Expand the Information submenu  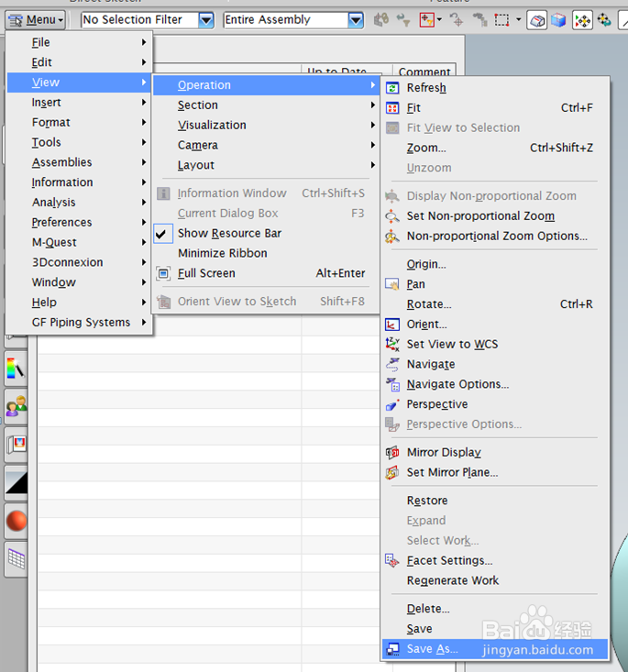[x=80, y=182]
